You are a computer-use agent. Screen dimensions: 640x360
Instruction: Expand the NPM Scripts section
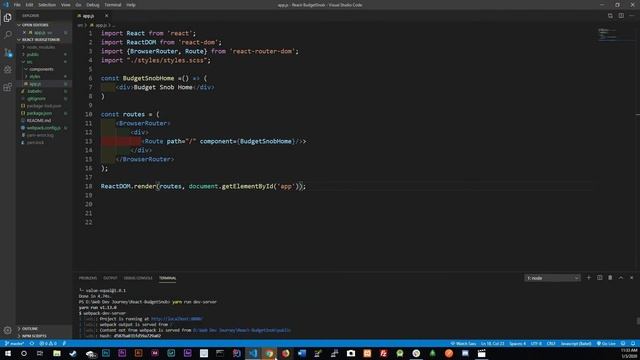[x=34, y=336]
